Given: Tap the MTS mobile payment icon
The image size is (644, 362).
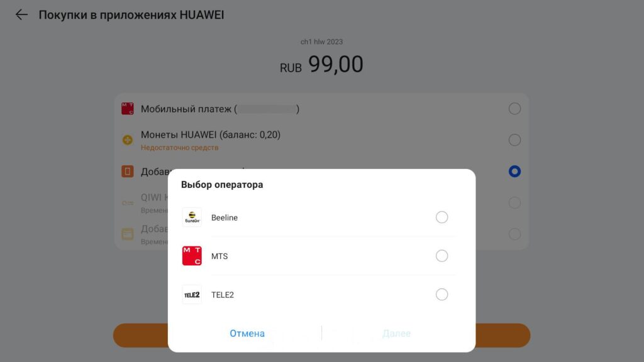Looking at the screenshot, I should 127,109.
